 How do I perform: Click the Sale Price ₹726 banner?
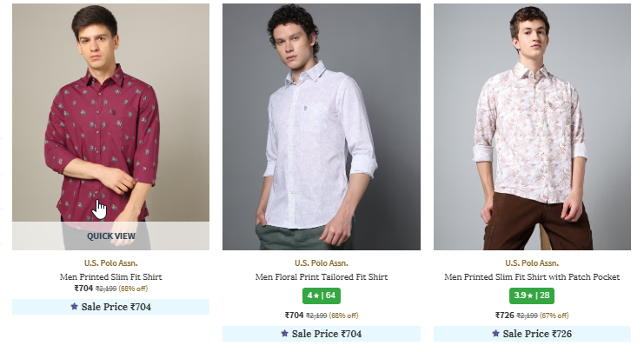531,334
